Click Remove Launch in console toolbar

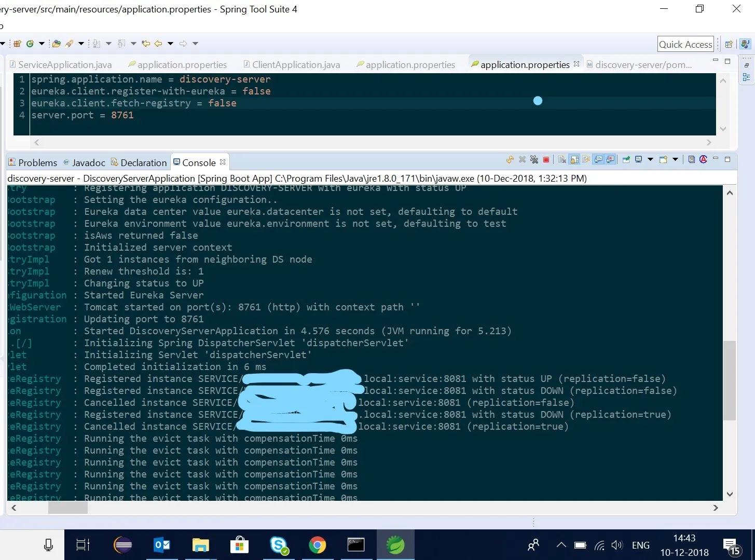pos(523,160)
